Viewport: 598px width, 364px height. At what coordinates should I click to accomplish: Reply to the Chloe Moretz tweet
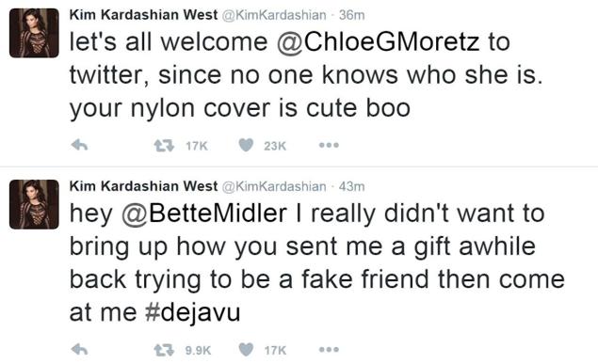click(x=80, y=145)
